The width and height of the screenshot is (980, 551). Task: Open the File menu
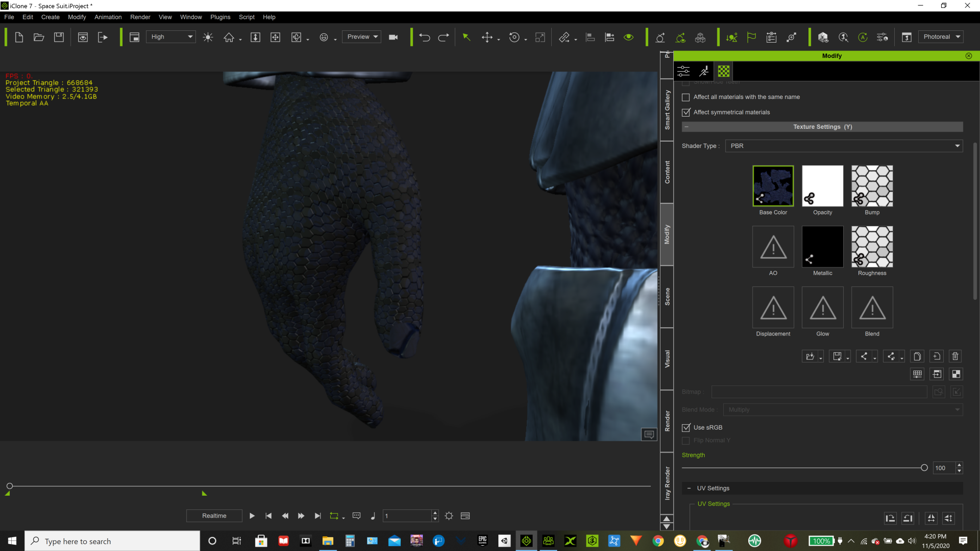click(9, 17)
